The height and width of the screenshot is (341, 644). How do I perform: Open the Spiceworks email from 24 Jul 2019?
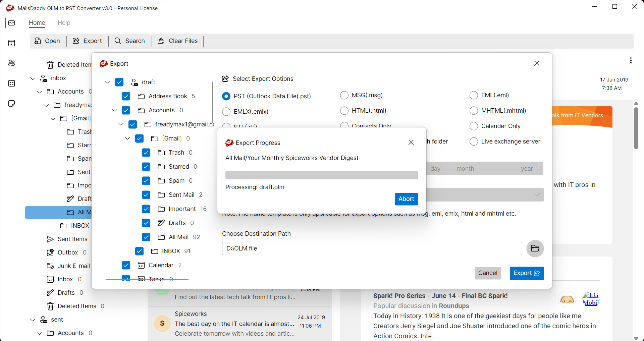coord(239,324)
